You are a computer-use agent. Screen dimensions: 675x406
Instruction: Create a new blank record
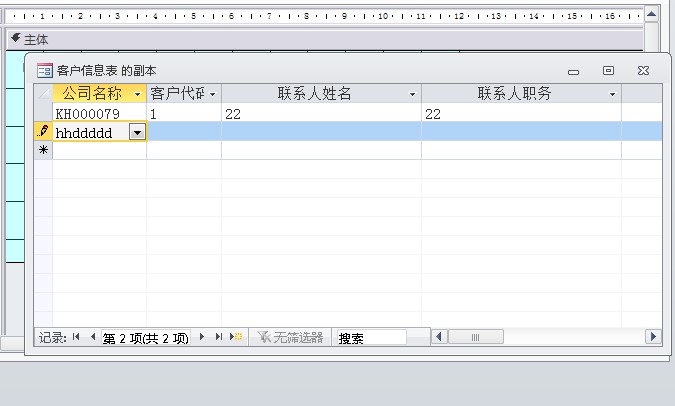pos(236,338)
